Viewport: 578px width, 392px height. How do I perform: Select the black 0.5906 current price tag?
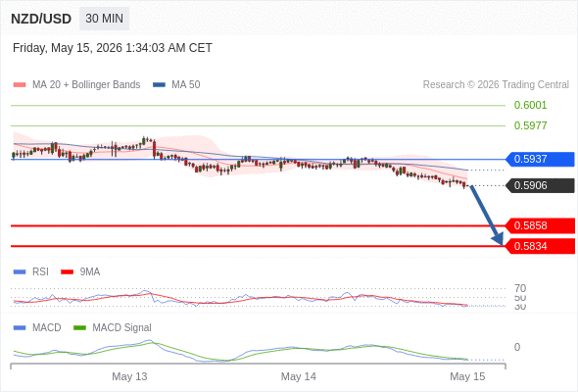[x=540, y=185]
